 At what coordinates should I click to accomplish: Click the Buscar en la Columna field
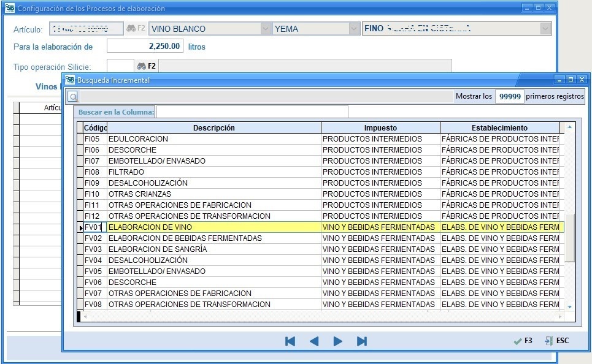(252, 112)
